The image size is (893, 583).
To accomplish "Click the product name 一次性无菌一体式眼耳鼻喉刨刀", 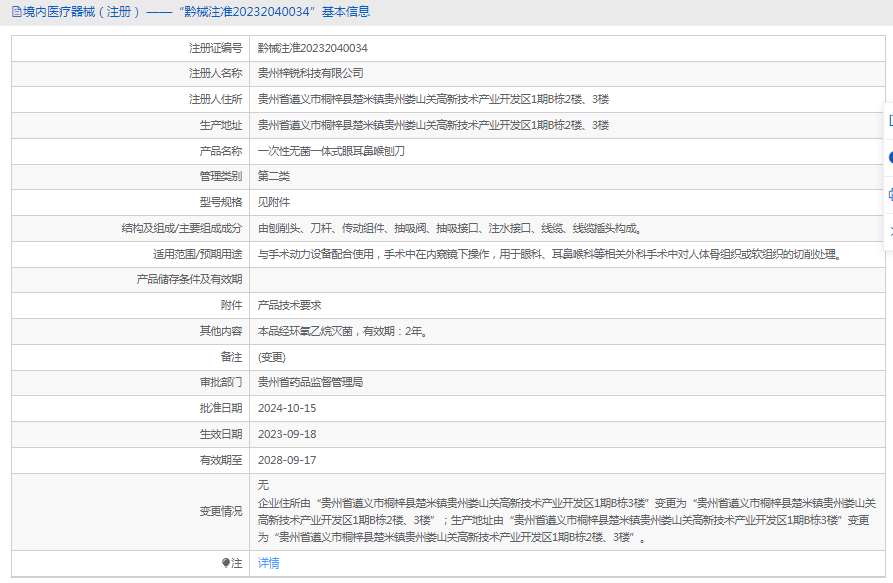I will [331, 151].
